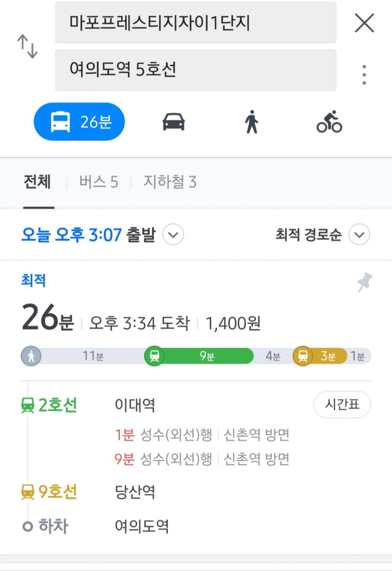Image resolution: width=392 pixels, height=571 pixels.
Task: Open the three-dot more options menu
Action: tap(364, 75)
